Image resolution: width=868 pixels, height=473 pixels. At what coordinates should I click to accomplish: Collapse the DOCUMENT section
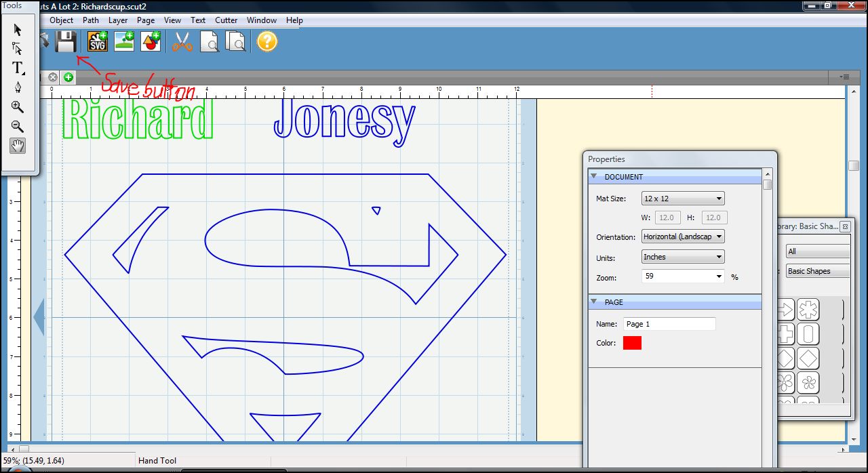coord(594,177)
